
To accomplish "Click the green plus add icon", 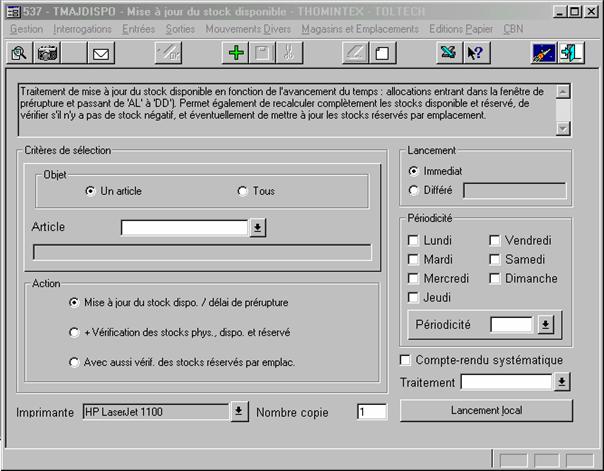I will 236,53.
